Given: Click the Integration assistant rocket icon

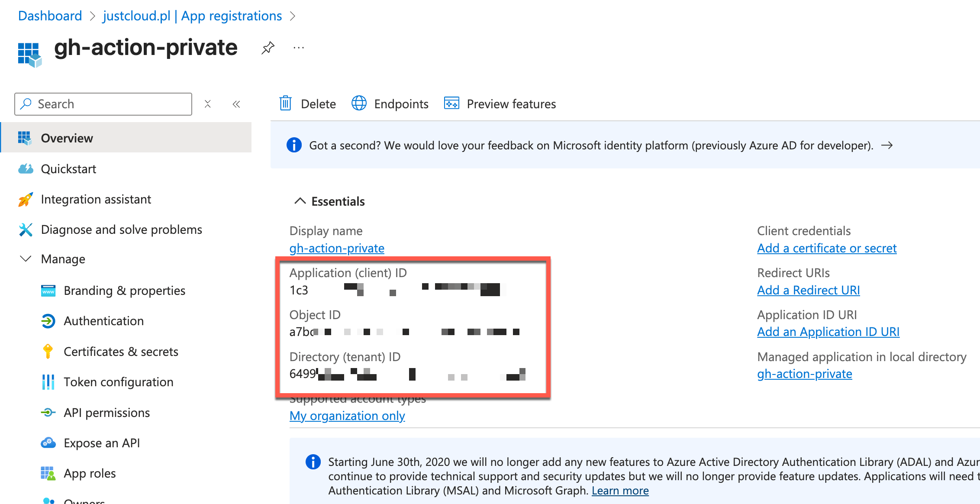Looking at the screenshot, I should [x=26, y=199].
